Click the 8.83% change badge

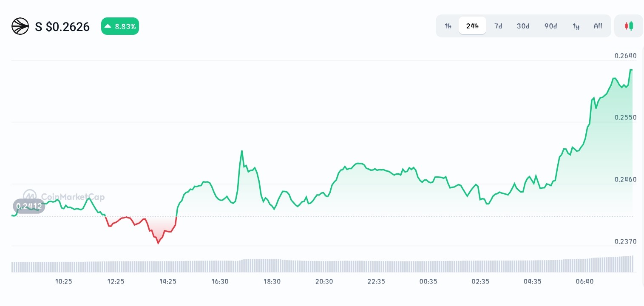(x=120, y=26)
